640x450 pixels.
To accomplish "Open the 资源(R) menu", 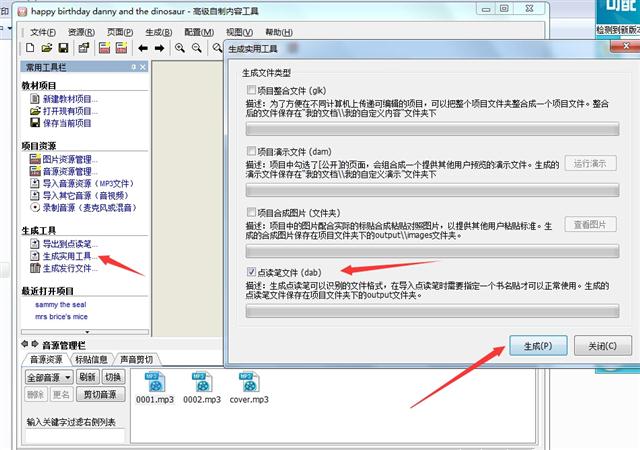I will point(82,31).
